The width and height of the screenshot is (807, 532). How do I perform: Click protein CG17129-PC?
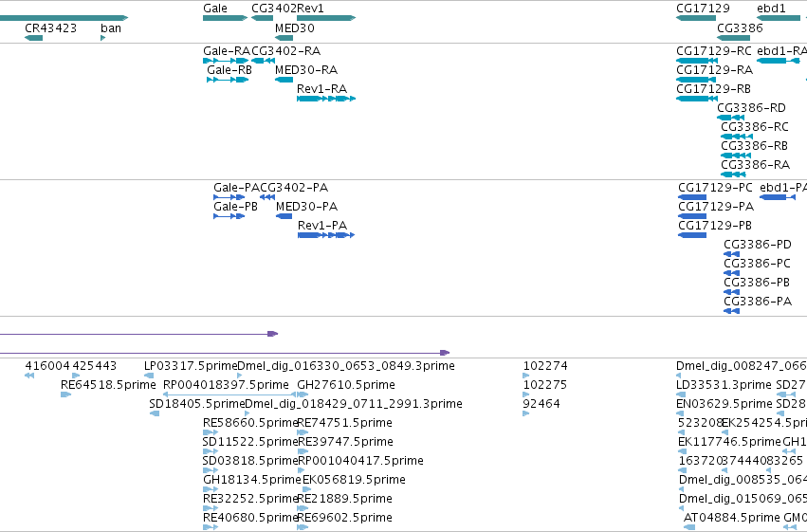click(x=692, y=197)
